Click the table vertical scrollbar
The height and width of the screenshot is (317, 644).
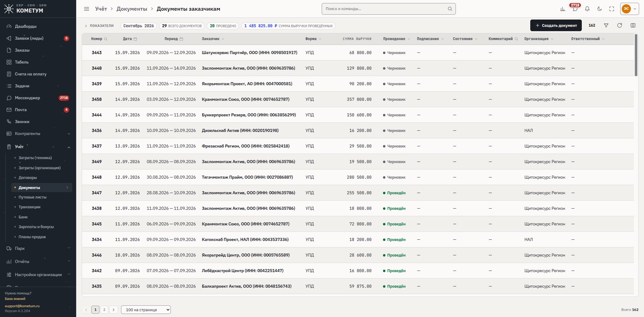pyautogui.click(x=636, y=55)
